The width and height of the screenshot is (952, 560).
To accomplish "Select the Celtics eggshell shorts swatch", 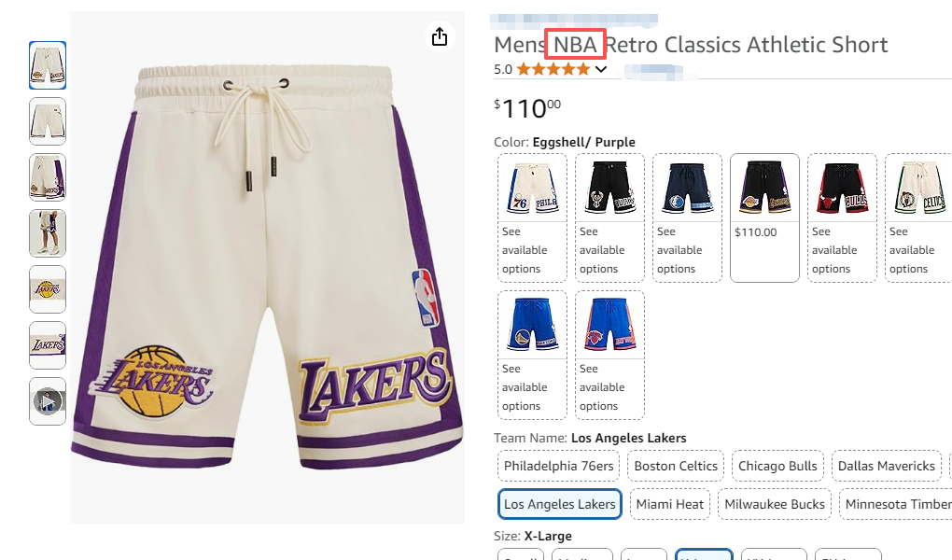I will coord(918,217).
